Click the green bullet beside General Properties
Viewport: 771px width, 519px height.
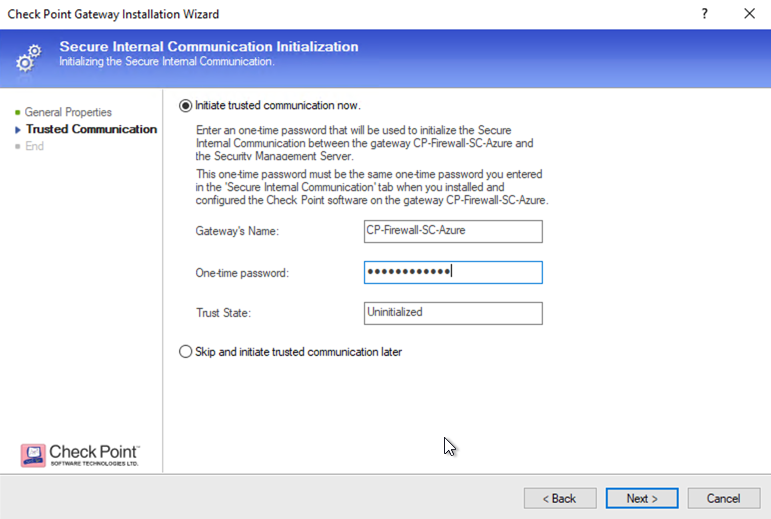click(18, 112)
